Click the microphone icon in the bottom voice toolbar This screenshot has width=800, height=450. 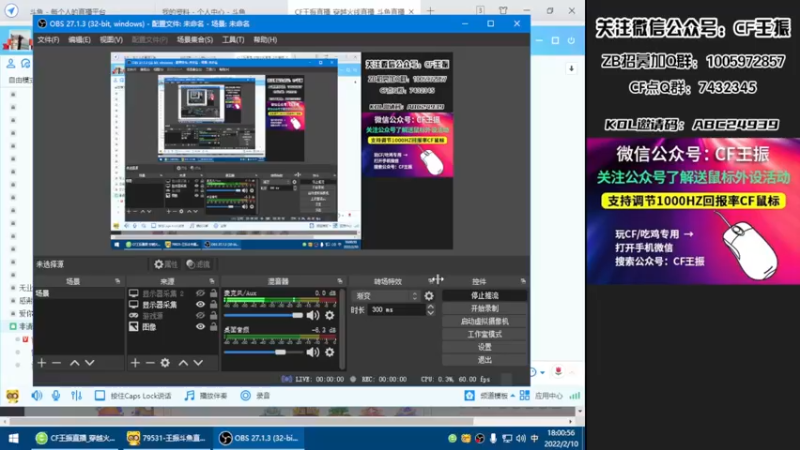56,395
